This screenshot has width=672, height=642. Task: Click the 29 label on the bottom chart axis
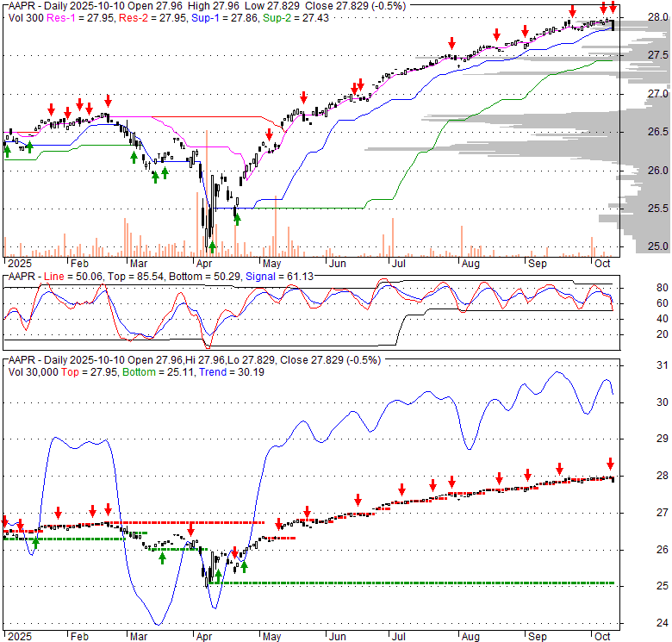pos(663,439)
